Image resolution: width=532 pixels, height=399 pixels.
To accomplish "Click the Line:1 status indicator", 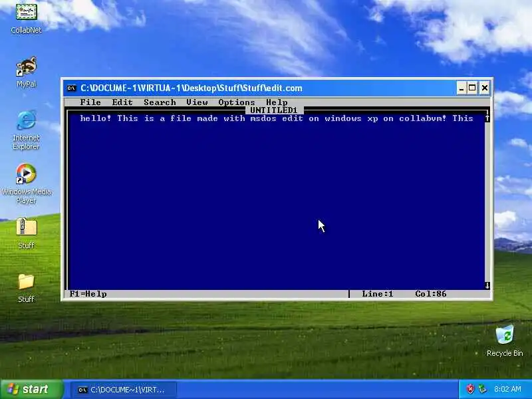I will (377, 294).
